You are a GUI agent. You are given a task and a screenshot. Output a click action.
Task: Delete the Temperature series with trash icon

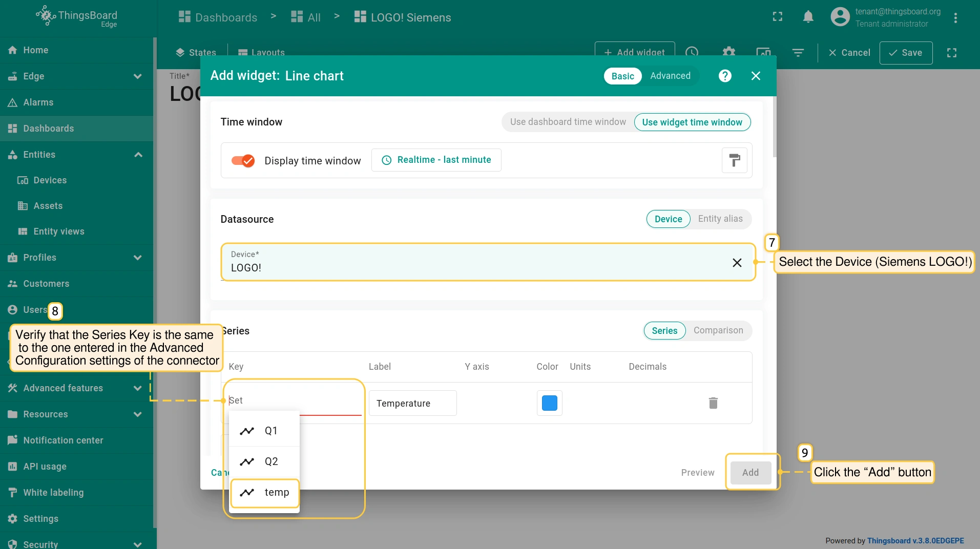coord(713,403)
